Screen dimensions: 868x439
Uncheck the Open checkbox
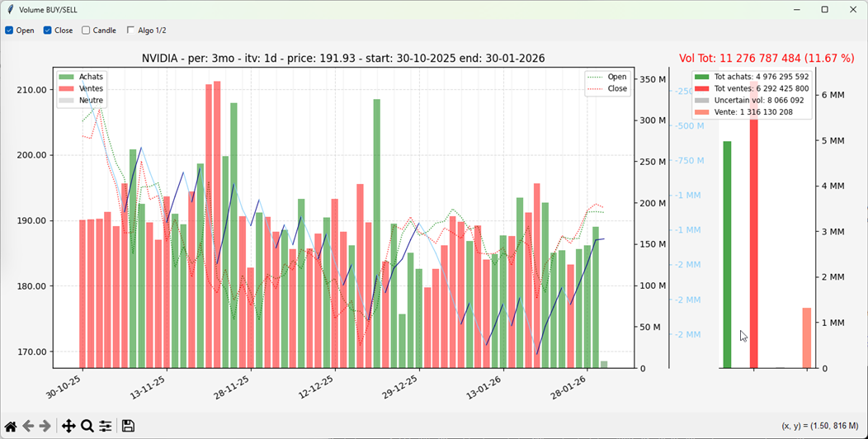[x=9, y=31]
